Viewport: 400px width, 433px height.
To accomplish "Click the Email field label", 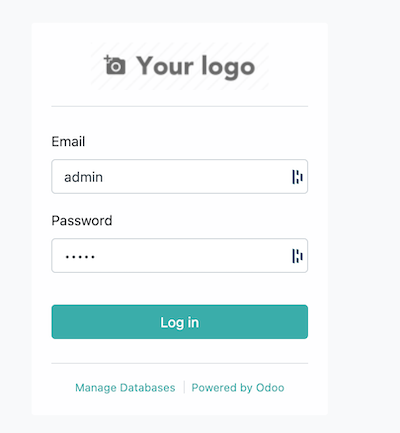I will [x=68, y=141].
